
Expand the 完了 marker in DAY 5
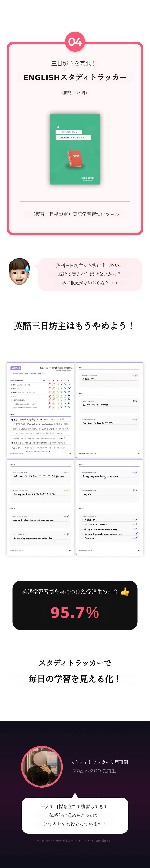[x=134, y=490]
